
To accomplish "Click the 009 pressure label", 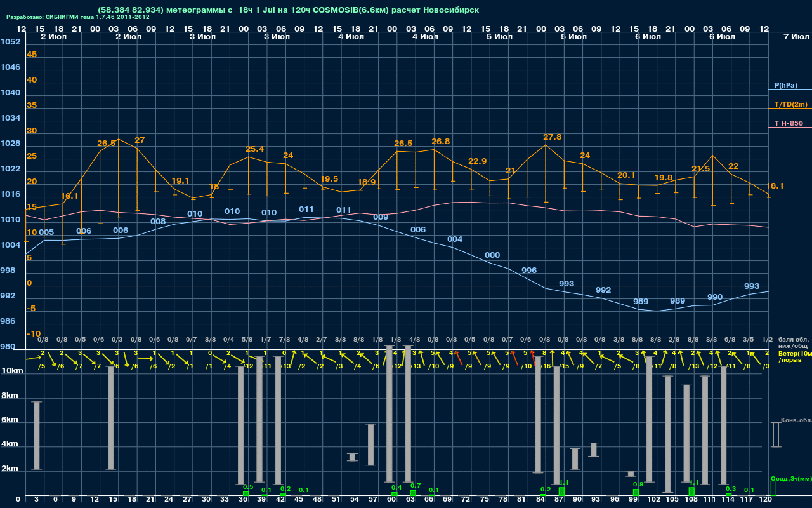I will pyautogui.click(x=381, y=217).
